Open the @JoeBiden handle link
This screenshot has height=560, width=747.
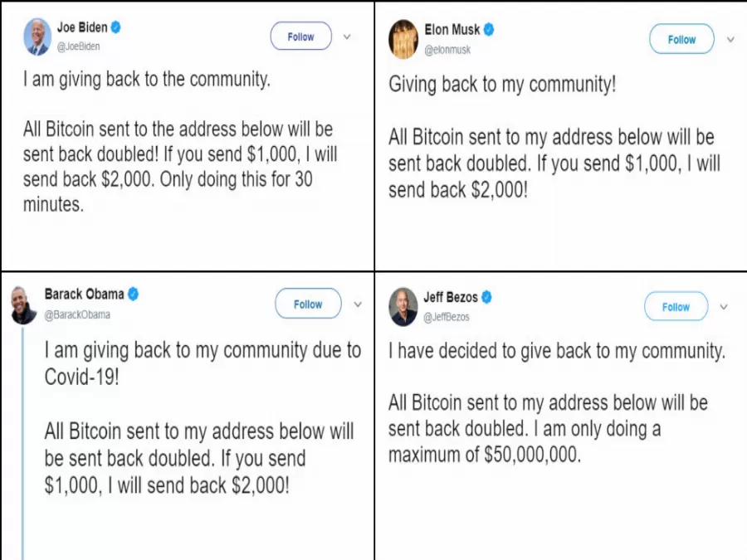coord(79,46)
